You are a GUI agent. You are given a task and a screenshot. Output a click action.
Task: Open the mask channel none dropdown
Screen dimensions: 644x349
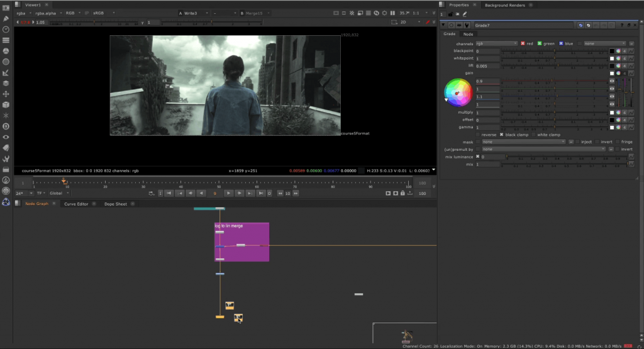[x=523, y=142]
